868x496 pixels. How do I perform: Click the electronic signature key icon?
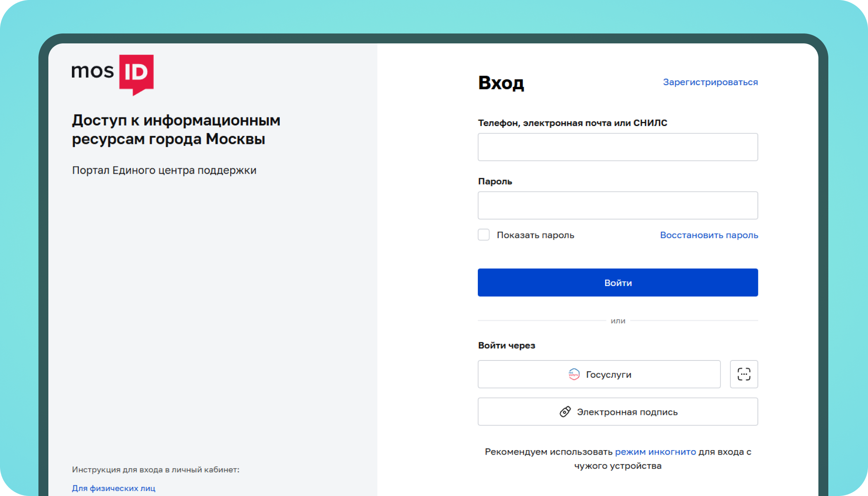(x=565, y=412)
